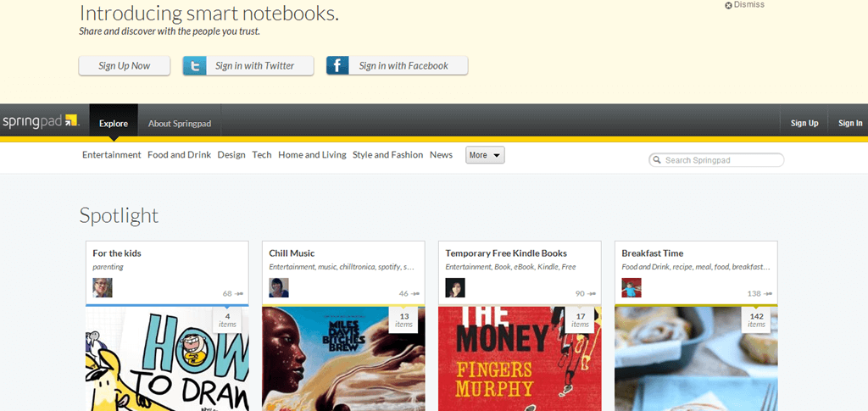Click the 13 items badge
Screen dimensions: 868x411
403,319
